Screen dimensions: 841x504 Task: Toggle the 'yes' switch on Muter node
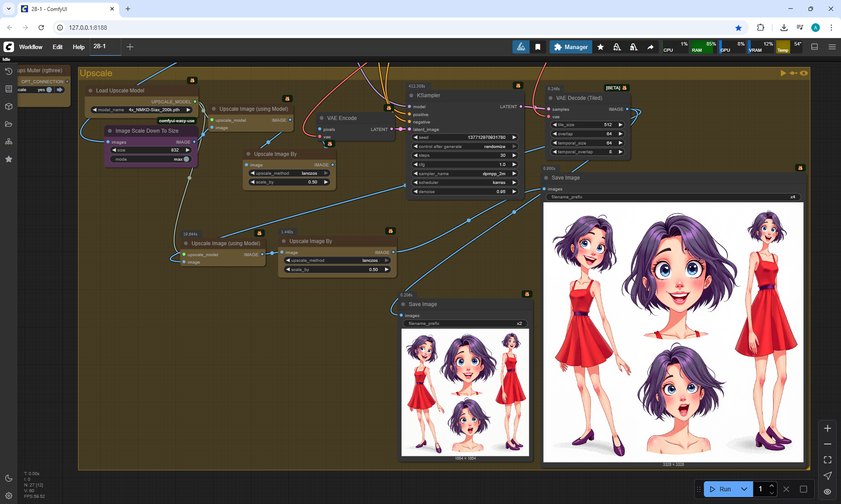coord(49,90)
